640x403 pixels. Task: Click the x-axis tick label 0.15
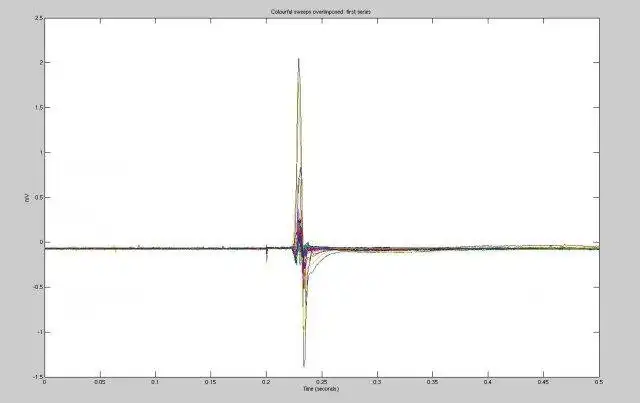(211, 382)
